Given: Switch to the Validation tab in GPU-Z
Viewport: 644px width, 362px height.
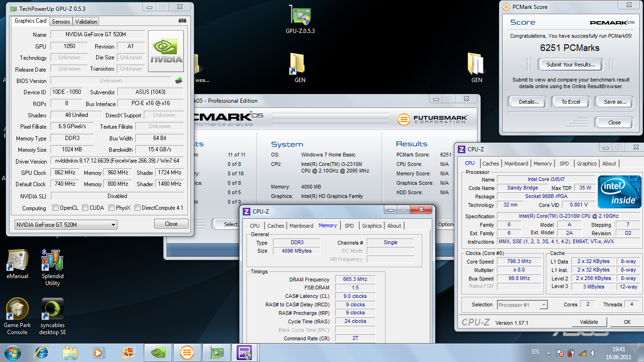Looking at the screenshot, I should (x=86, y=21).
